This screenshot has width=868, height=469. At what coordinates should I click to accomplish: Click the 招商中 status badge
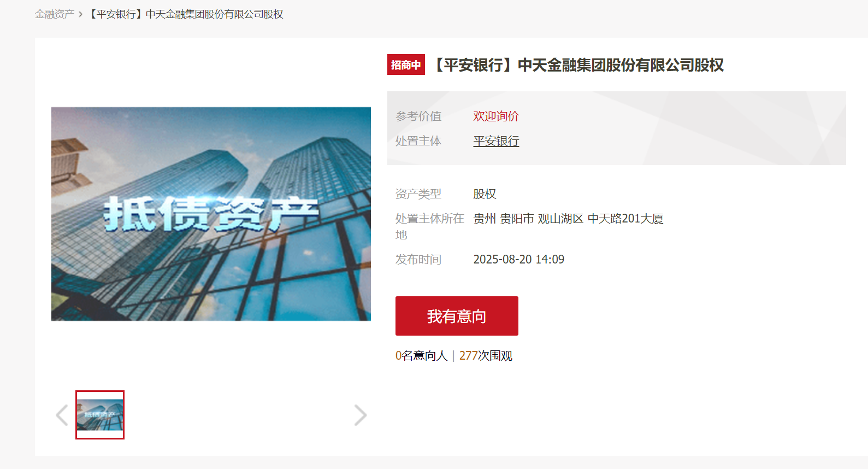[406, 65]
